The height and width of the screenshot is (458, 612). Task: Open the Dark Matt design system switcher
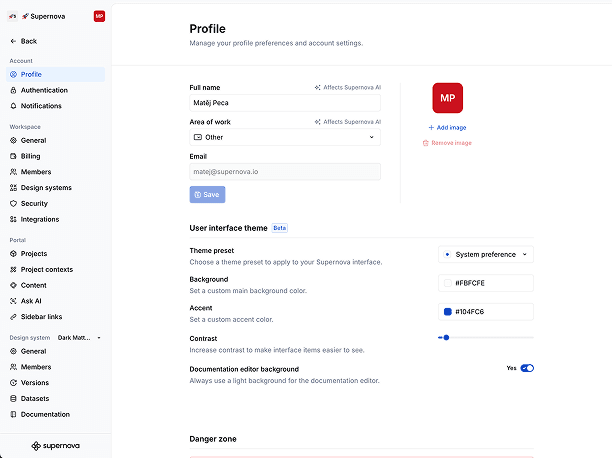tap(79, 338)
